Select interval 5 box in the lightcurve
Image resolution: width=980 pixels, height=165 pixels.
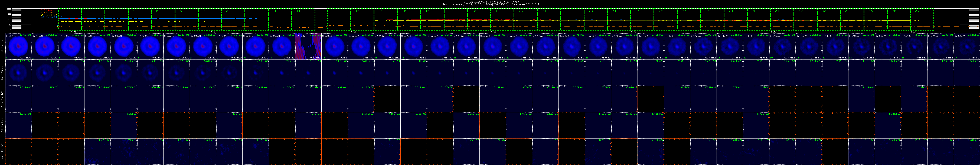point(163,19)
